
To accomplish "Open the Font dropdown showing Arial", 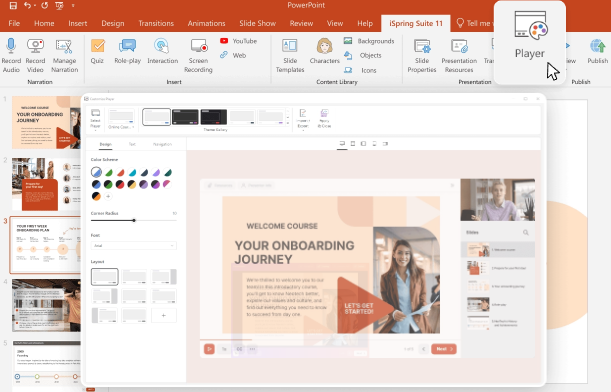I will (x=134, y=245).
